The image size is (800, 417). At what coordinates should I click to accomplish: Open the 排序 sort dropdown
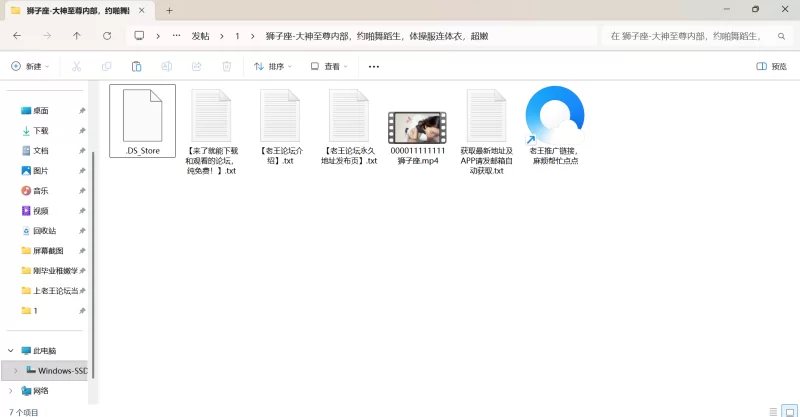(x=273, y=66)
